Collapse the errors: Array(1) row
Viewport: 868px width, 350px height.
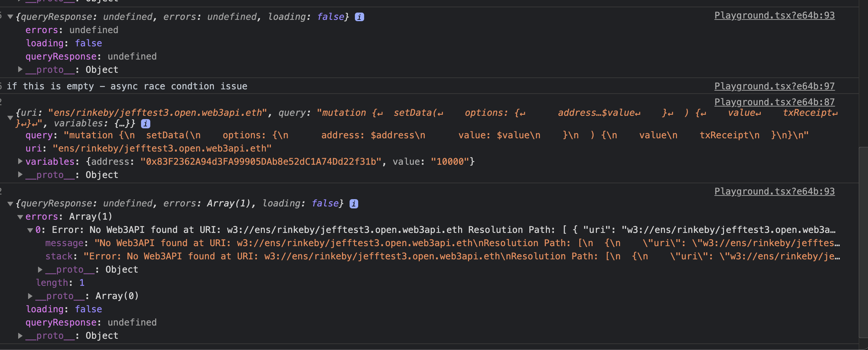tap(20, 217)
